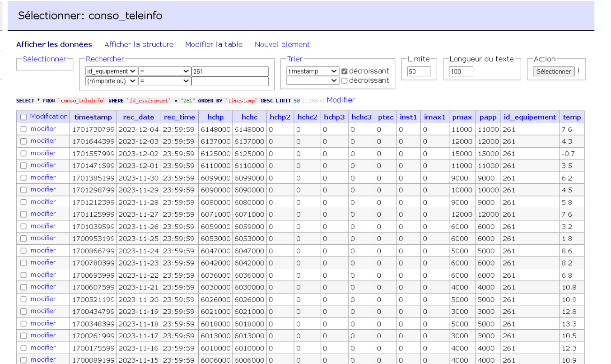Open the id_equipement search column dropdown

tap(111, 71)
